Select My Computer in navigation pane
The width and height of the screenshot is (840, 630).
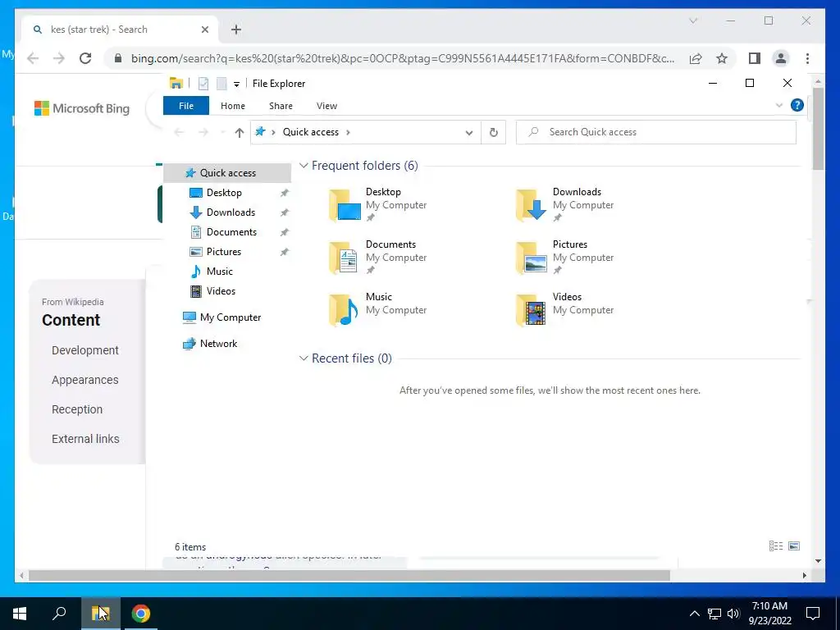[231, 317]
